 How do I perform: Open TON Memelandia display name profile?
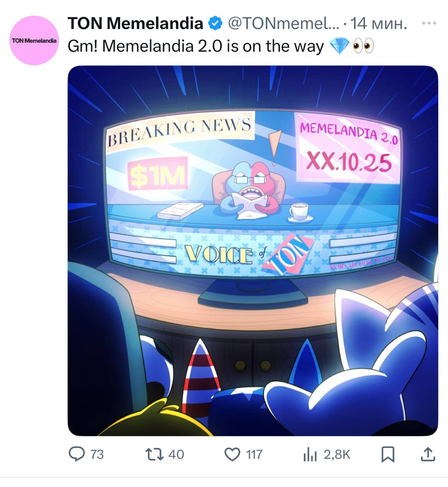click(x=136, y=24)
